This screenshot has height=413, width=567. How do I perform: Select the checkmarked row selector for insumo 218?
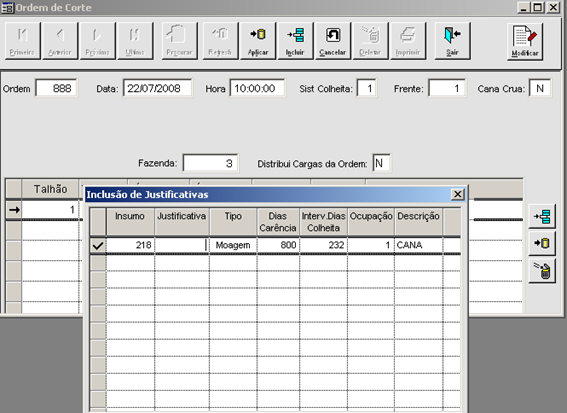[98, 246]
